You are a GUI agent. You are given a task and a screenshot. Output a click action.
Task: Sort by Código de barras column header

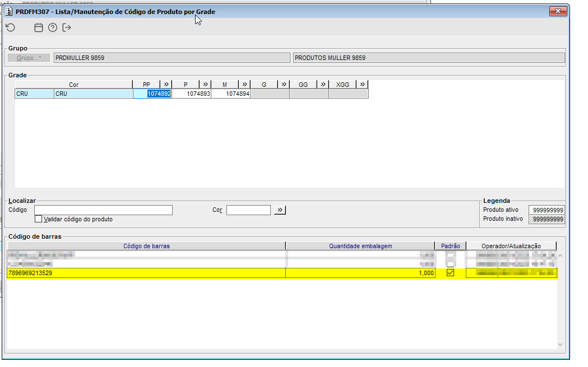point(146,246)
